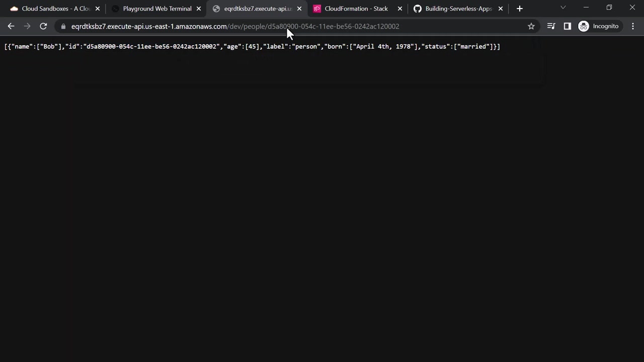
Task: Switch to the Cloud Sandboxes tab
Action: pos(55,9)
